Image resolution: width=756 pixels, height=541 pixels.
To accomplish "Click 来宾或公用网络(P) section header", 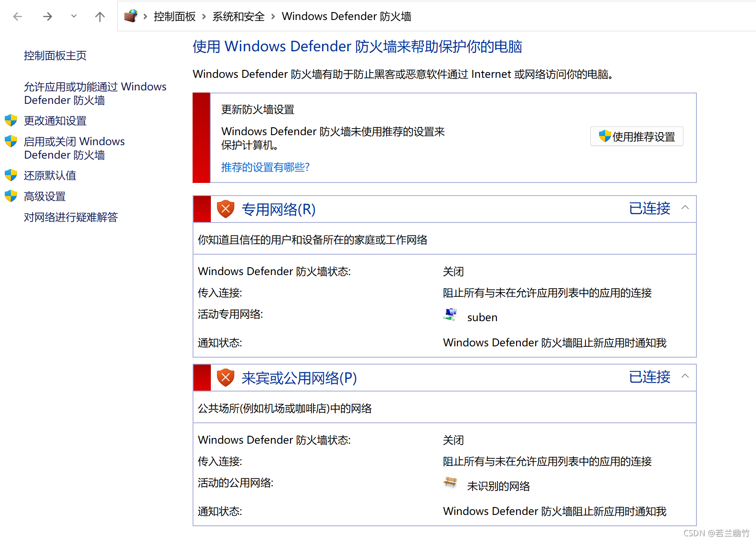I will (299, 378).
